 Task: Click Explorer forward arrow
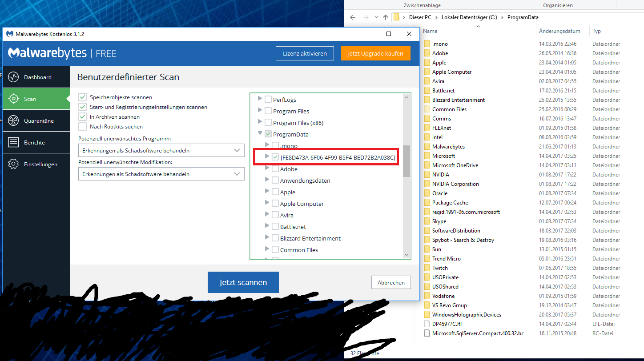point(366,17)
